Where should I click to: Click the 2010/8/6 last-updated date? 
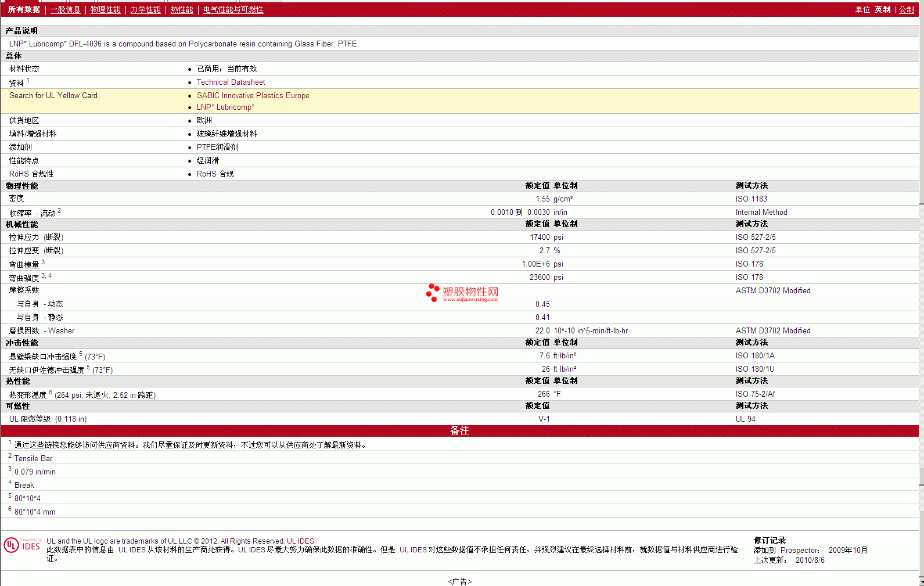[810, 560]
